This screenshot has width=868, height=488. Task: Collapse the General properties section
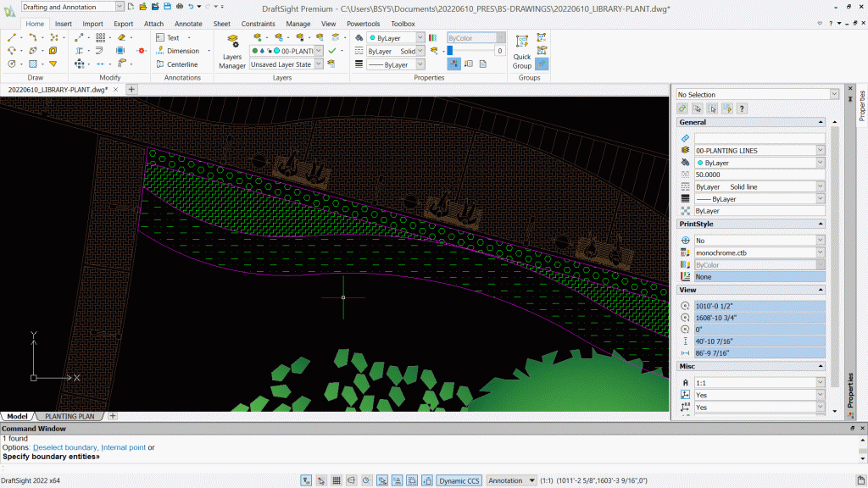(x=820, y=122)
